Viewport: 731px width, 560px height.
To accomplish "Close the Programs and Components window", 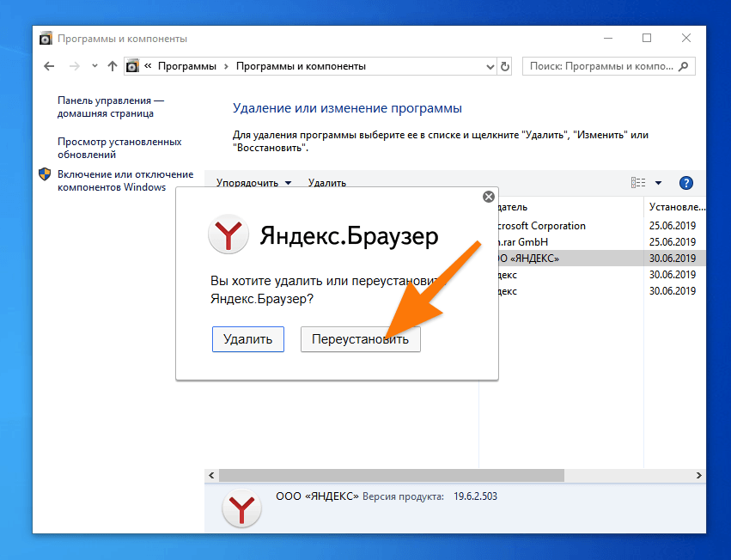I will (686, 38).
